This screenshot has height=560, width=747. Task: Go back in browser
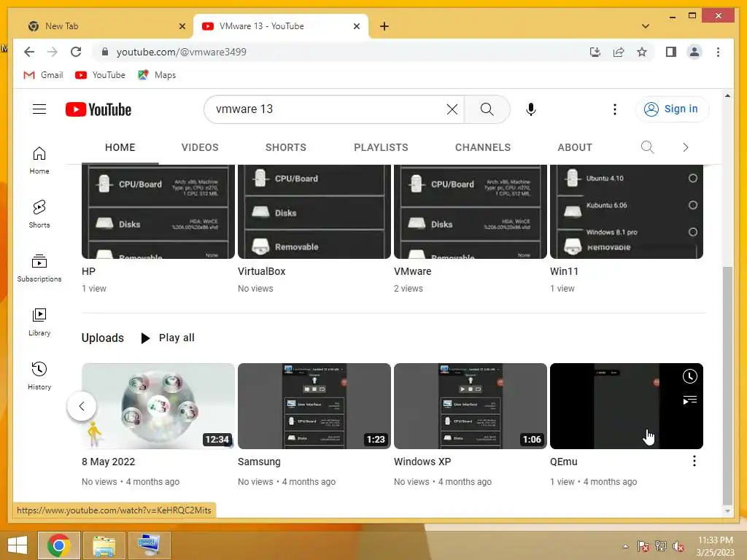tap(29, 52)
